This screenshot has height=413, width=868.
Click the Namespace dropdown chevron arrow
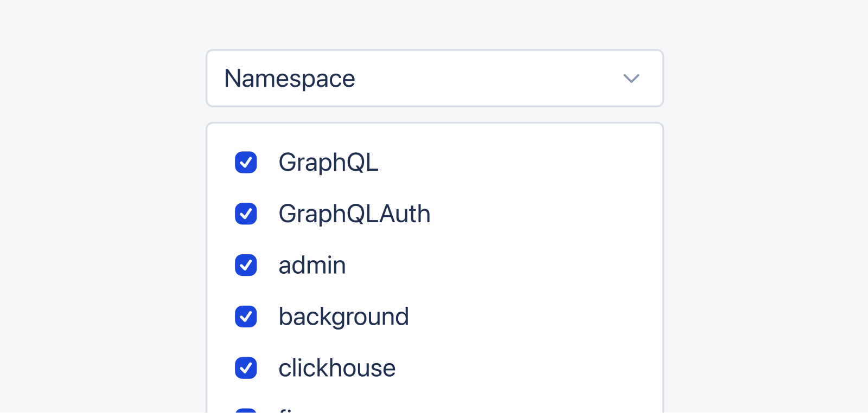[x=631, y=79]
